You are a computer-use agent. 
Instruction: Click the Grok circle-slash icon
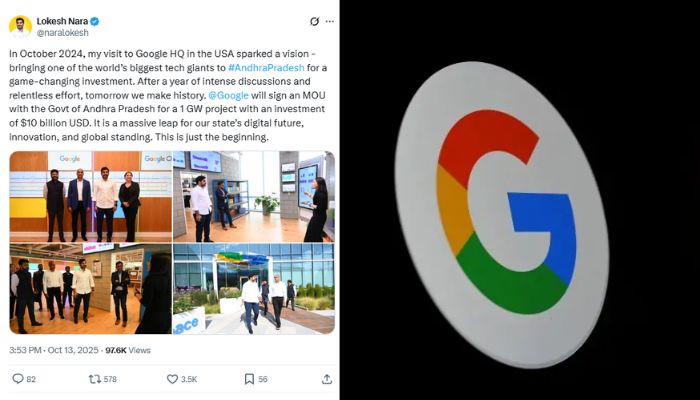click(314, 21)
